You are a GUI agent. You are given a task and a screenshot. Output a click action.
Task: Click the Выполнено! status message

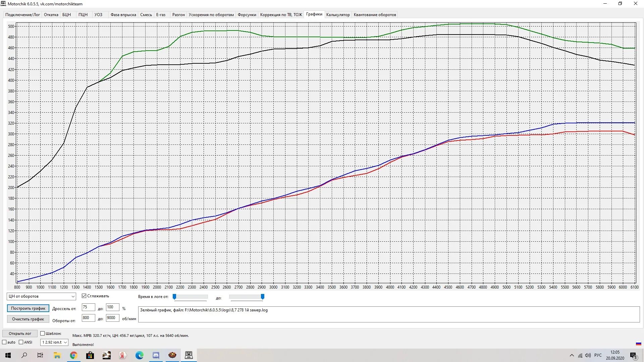click(x=83, y=345)
